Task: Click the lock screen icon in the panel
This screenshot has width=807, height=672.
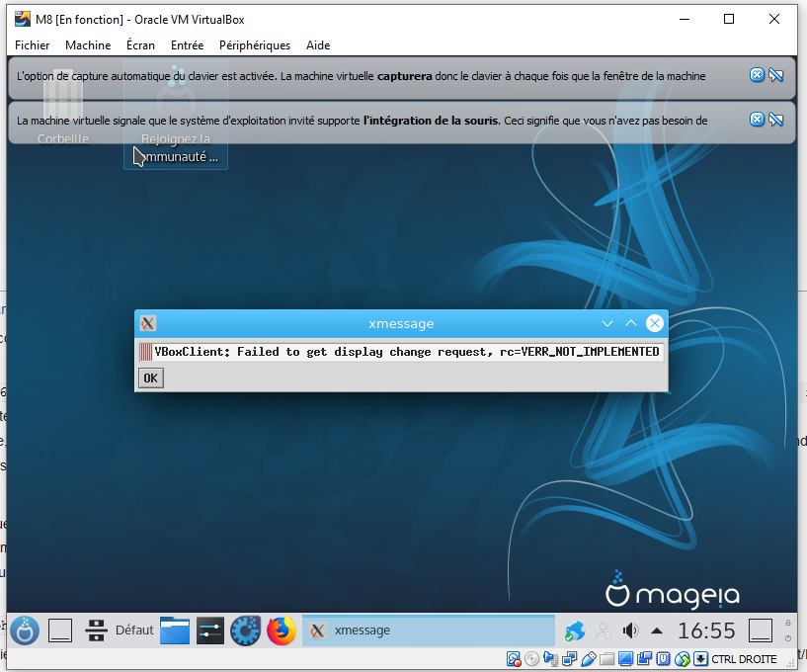Action: [788, 623]
